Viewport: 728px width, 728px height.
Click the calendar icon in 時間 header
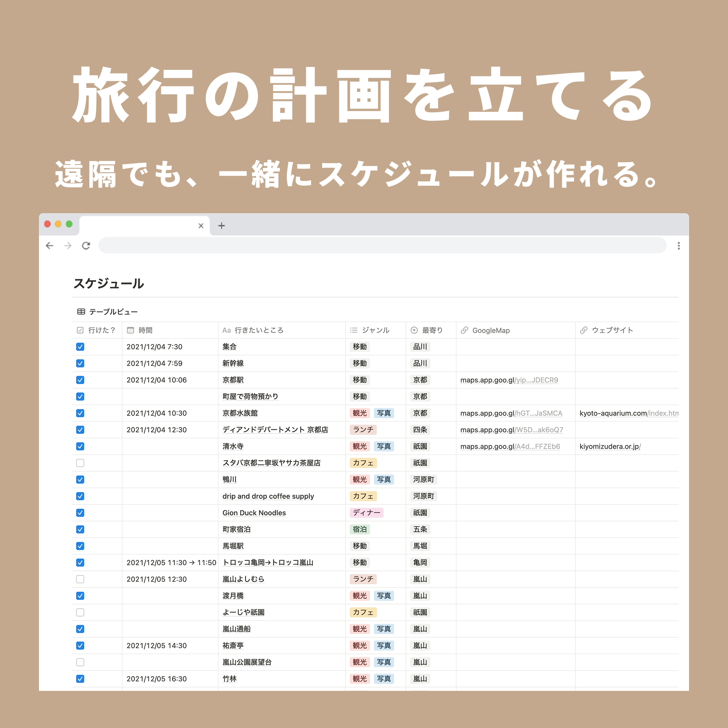pyautogui.click(x=131, y=330)
